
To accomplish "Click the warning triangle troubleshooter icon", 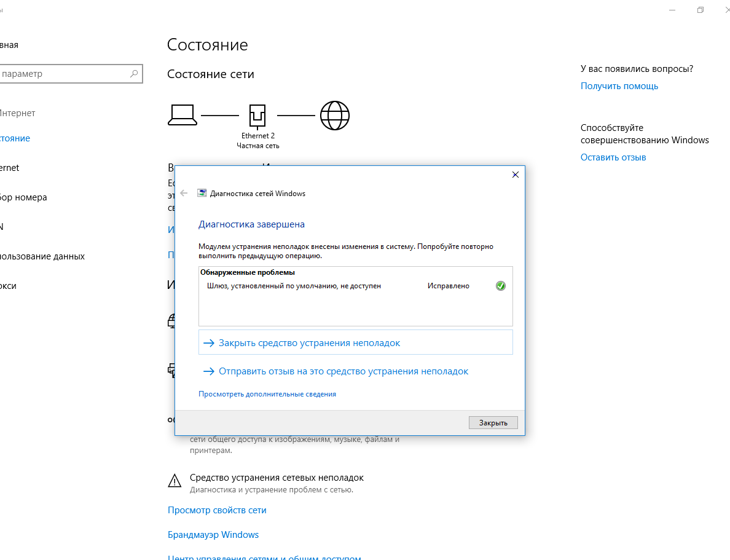I will [175, 480].
